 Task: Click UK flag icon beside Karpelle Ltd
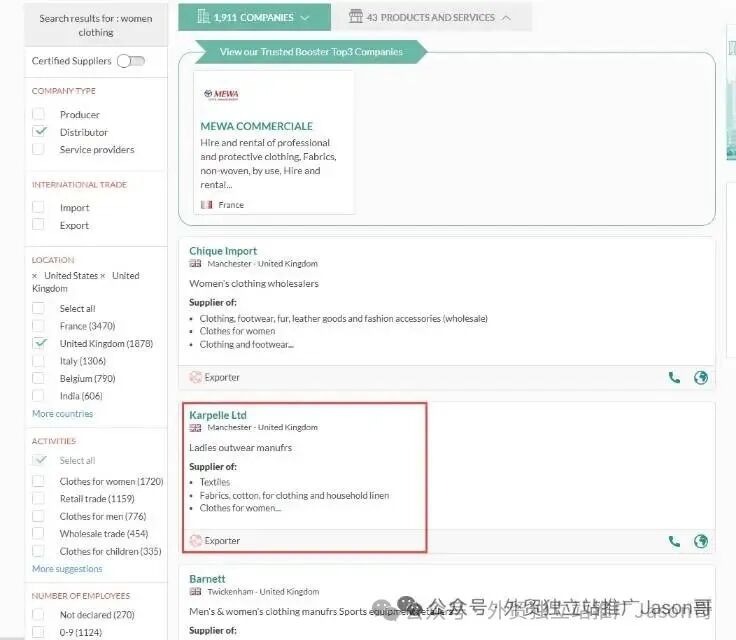click(195, 427)
